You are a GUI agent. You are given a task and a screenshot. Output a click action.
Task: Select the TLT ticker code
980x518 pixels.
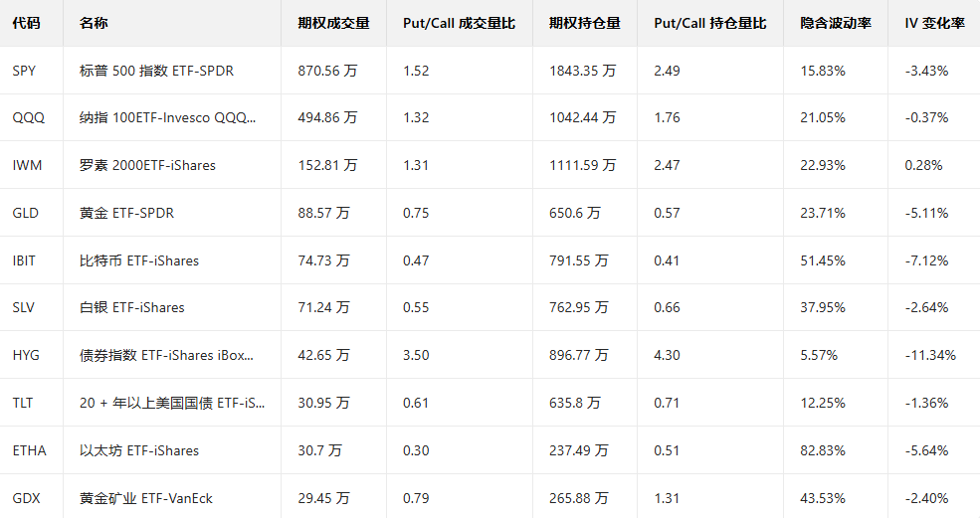[x=23, y=403]
